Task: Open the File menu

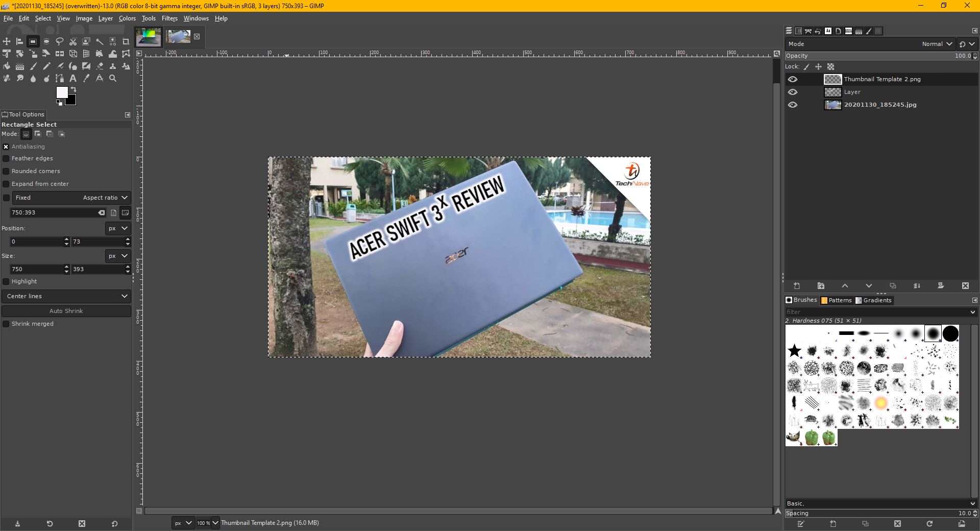Action: coord(8,18)
